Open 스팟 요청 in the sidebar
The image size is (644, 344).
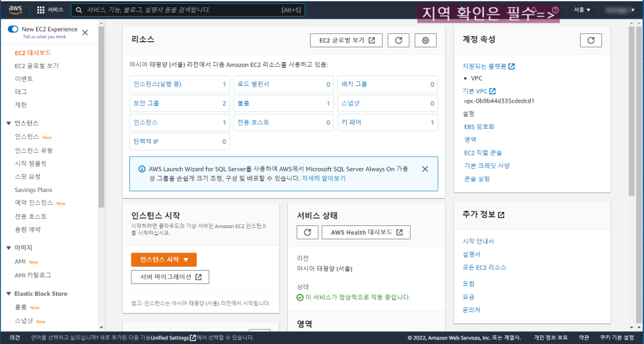[x=27, y=177]
